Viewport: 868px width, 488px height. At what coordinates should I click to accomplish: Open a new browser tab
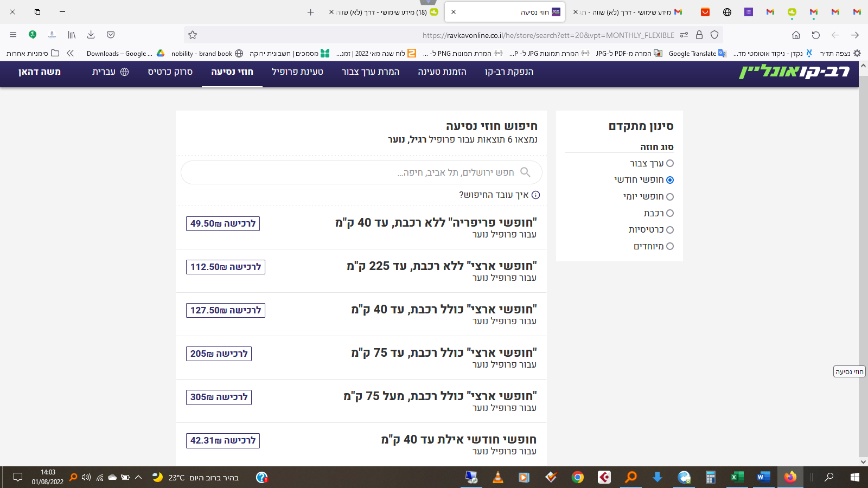pos(310,12)
